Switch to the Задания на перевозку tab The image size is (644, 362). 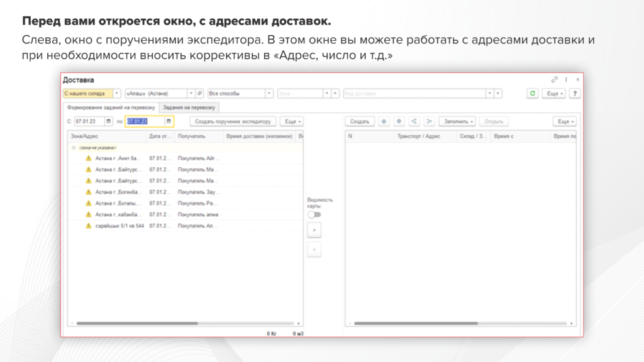click(x=189, y=107)
